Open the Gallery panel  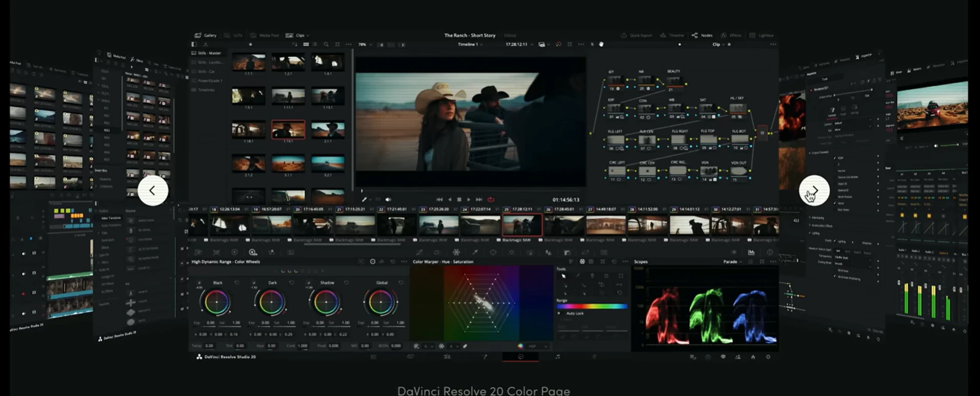point(206,35)
